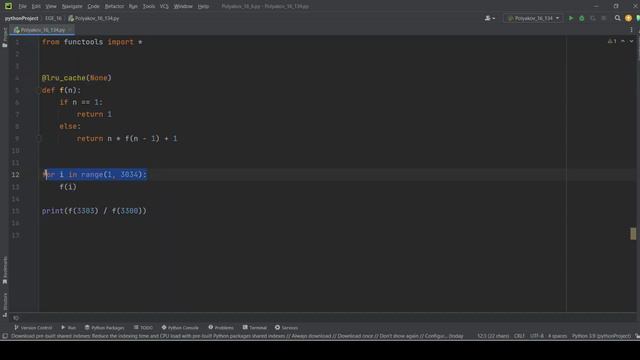Click the PyCharm logo in the title bar
Viewport: 640px width, 360px height.
(8, 6)
